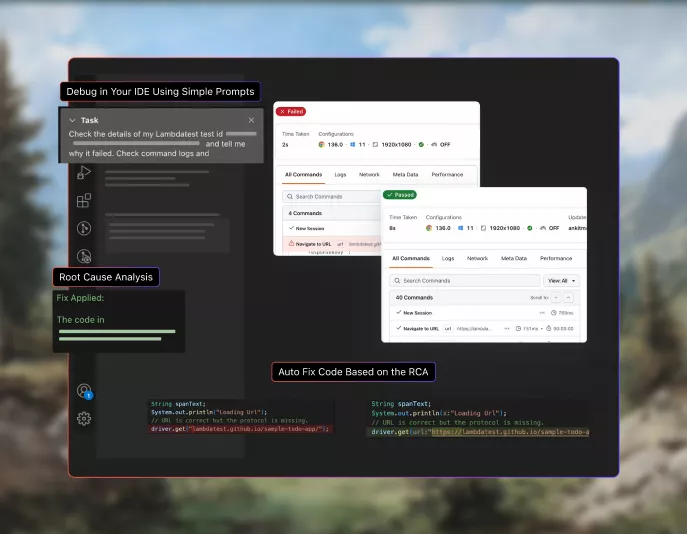Select failed Navigate to URL row
This screenshot has width=687, height=534.
point(332,244)
